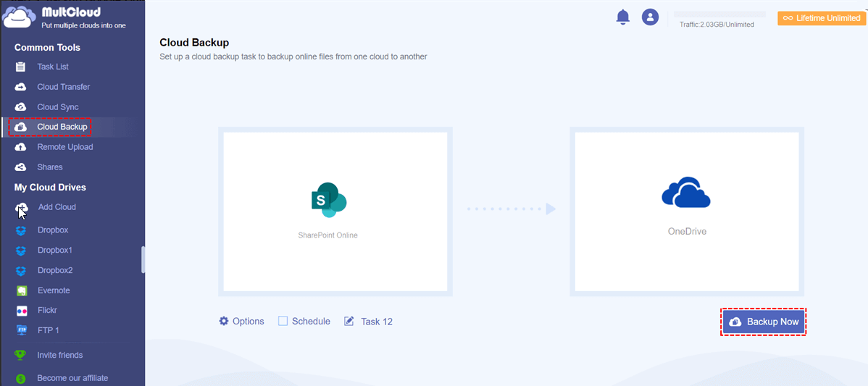Image resolution: width=868 pixels, height=386 pixels.
Task: Open the Shares section
Action: (50, 167)
